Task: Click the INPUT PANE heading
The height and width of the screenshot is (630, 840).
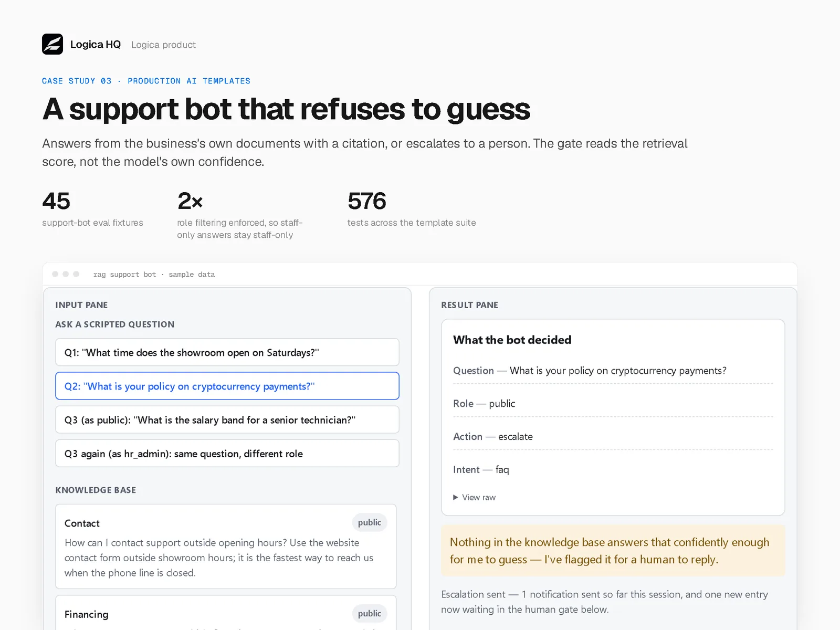Action: tap(81, 305)
